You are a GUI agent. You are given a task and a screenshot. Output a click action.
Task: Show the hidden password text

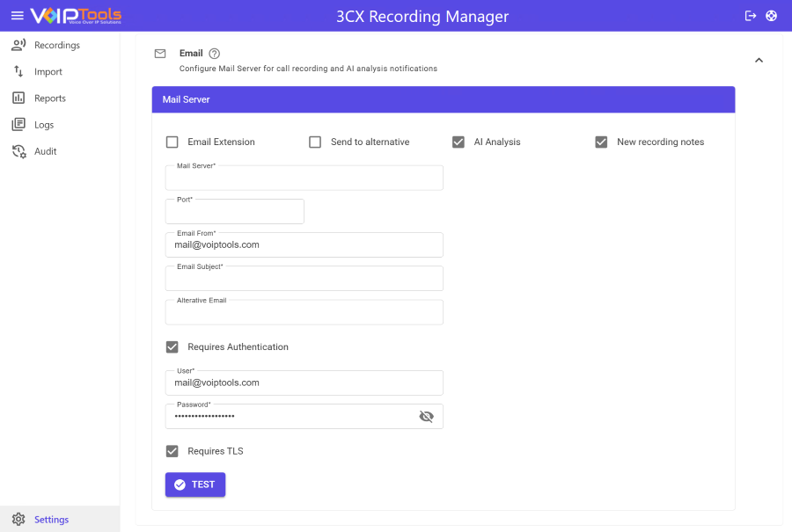click(427, 417)
